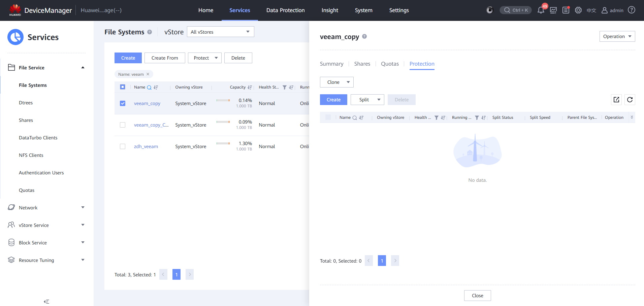Image resolution: width=644 pixels, height=306 pixels.
Task: Open the task list icon in header
Action: (x=566, y=10)
